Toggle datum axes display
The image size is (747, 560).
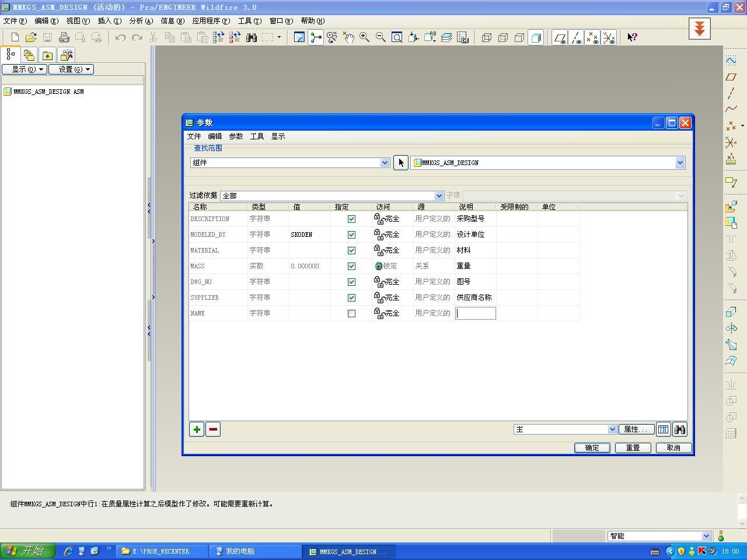576,37
